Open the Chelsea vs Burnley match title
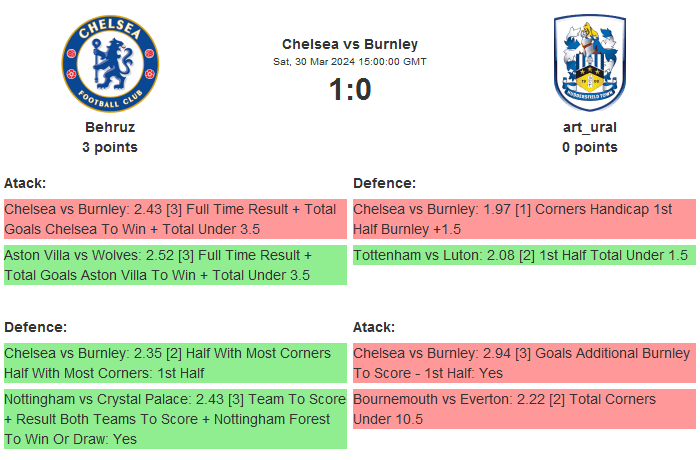The height and width of the screenshot is (460, 700). point(350,44)
